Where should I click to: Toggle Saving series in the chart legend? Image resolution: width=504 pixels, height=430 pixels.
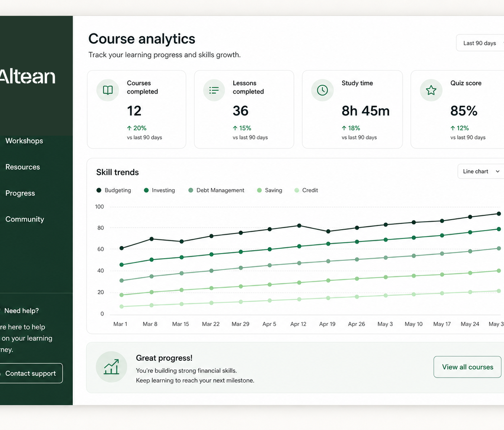pos(270,190)
